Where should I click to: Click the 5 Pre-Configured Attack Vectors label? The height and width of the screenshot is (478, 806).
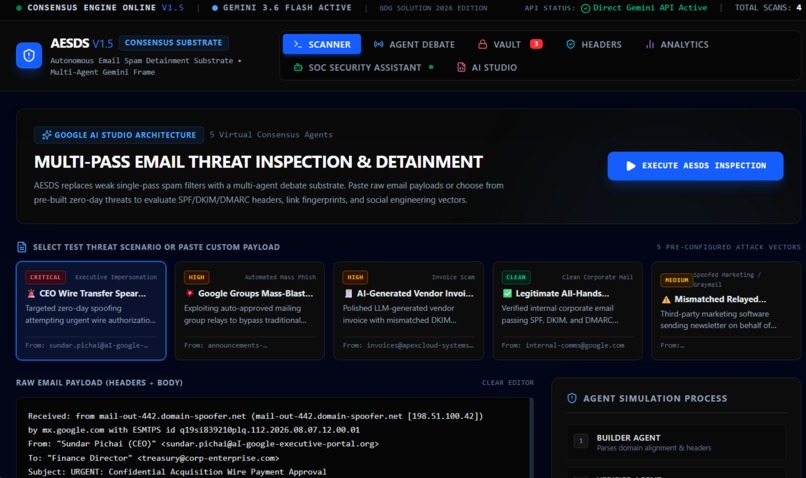pos(728,247)
